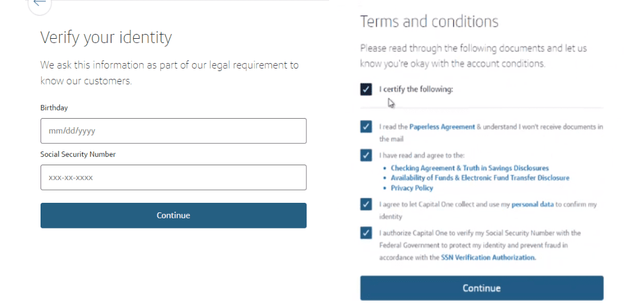This screenshot has height=306, width=644.
Task: Open Checking Agreement & Truth in Savings Disclosures
Action: (469, 168)
